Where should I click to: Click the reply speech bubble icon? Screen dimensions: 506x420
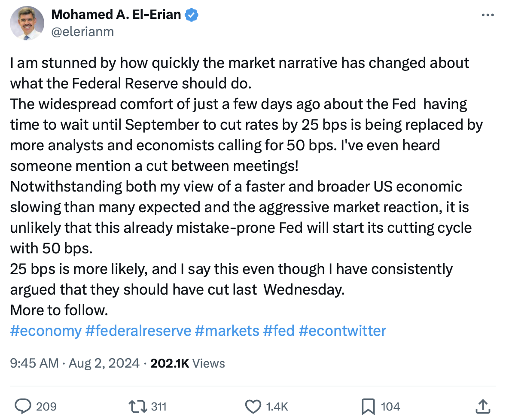coord(22,406)
